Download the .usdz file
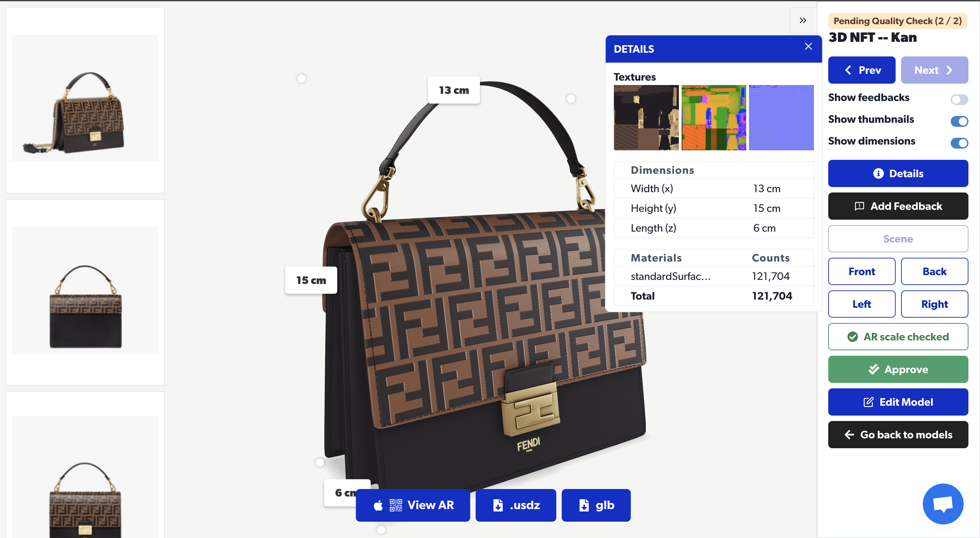 tap(516, 505)
